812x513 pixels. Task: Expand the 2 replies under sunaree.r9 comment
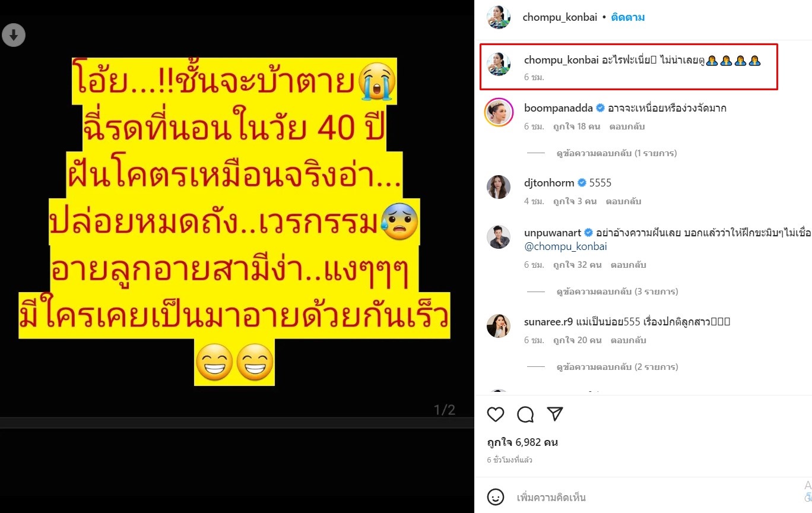point(617,367)
